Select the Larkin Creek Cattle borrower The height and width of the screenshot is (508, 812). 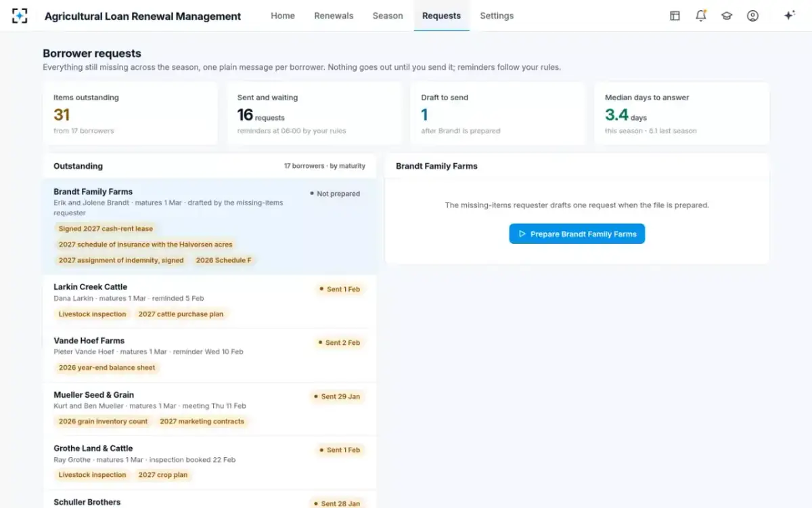209,301
